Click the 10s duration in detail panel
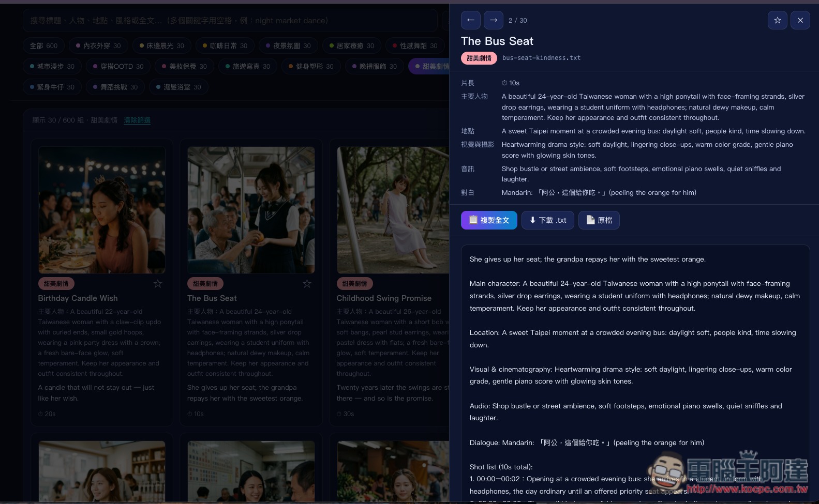The image size is (819, 504). pos(511,83)
